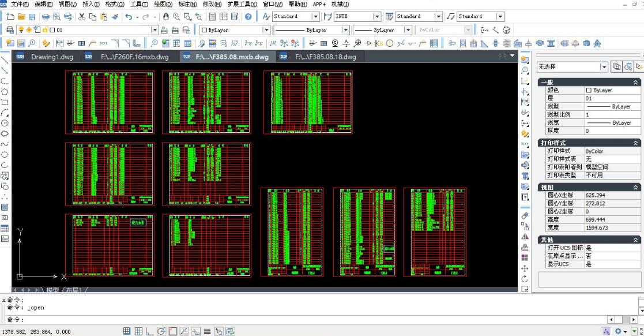The image size is (644, 336).
Task: Click the Match Properties brush icon
Action: (x=115, y=17)
